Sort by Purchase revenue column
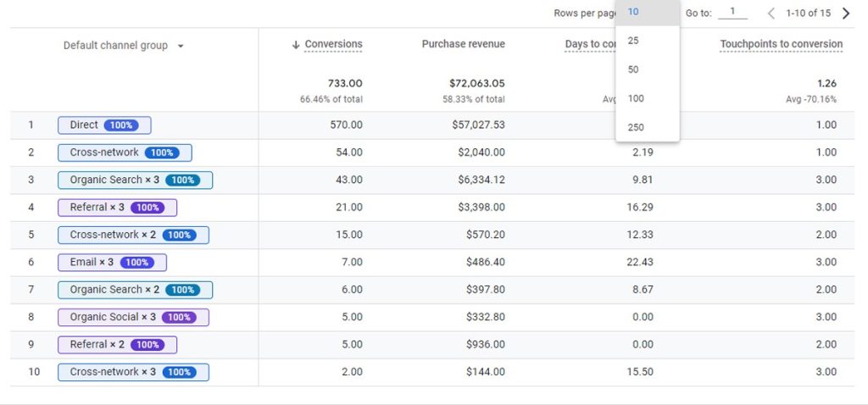 click(x=463, y=44)
